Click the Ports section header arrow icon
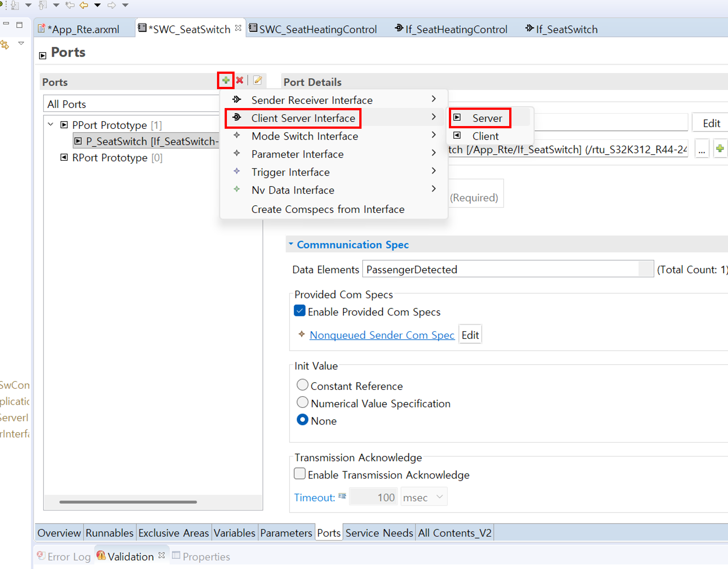Viewport: 728px width, 569px height. click(43, 55)
